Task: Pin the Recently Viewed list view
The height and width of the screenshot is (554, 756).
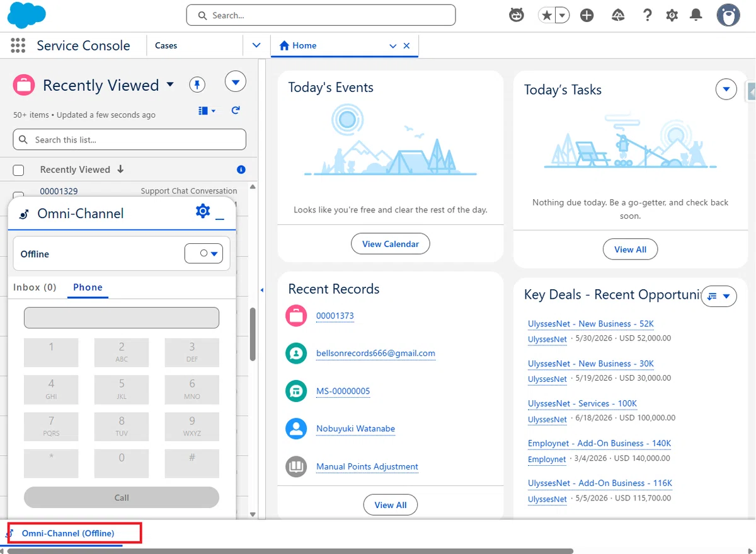Action: point(198,84)
